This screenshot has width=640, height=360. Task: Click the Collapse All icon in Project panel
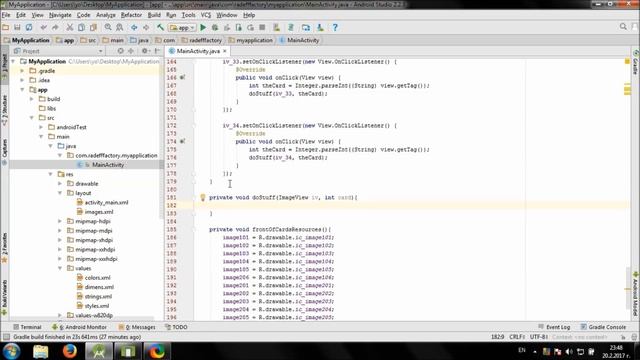click(131, 51)
